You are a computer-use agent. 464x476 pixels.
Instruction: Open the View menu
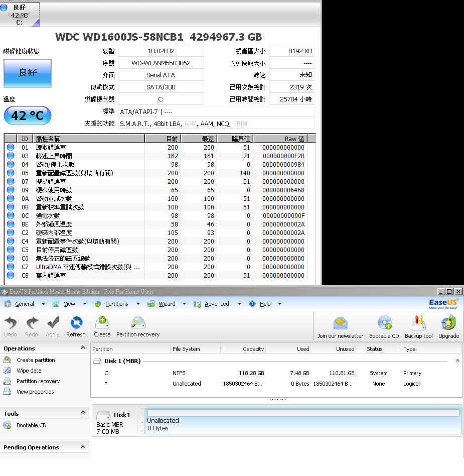coord(69,304)
